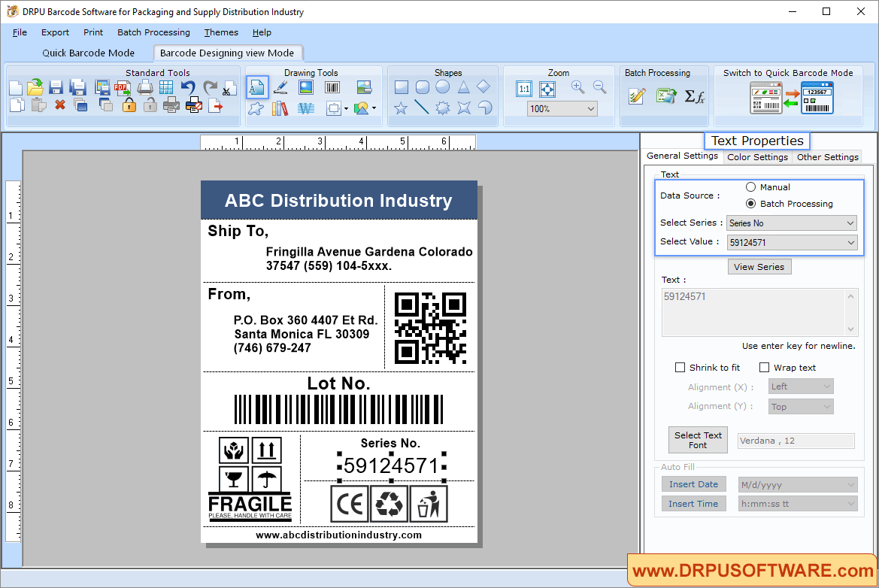Expand the shape picture tool dropdown arrow
The height and width of the screenshot is (588, 879).
(x=374, y=108)
